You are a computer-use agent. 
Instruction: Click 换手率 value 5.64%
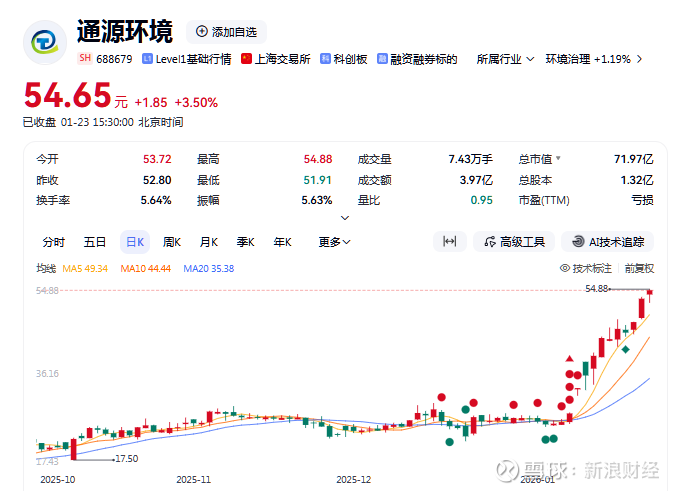coord(156,200)
